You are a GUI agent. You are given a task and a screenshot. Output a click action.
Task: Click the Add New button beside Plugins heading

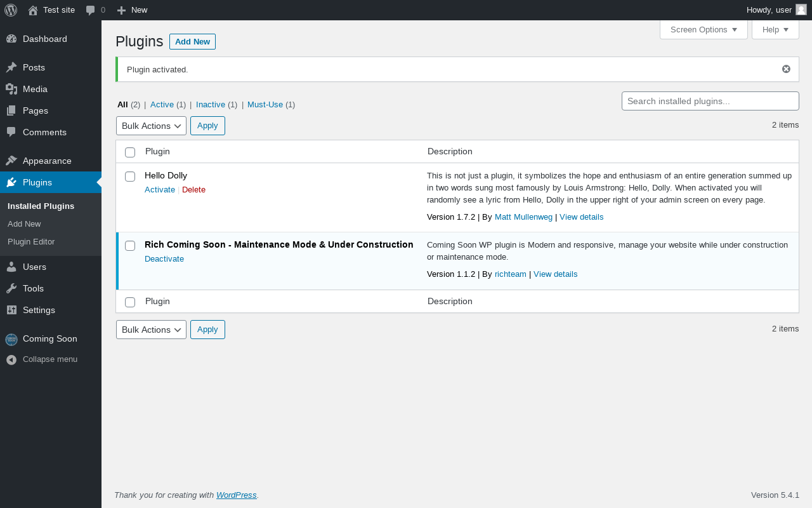tap(192, 42)
